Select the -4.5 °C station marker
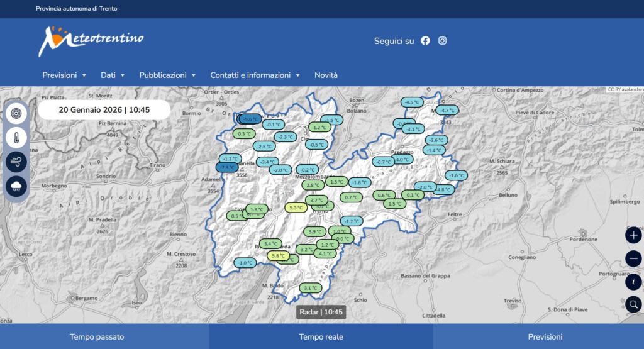This screenshot has height=349, width=644. coord(412,102)
